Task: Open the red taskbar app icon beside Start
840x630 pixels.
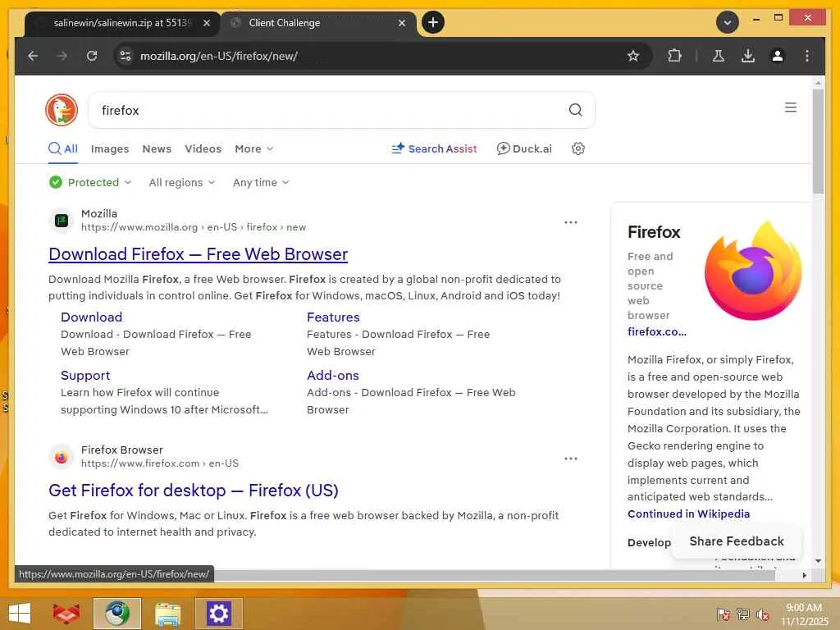Action: click(66, 614)
